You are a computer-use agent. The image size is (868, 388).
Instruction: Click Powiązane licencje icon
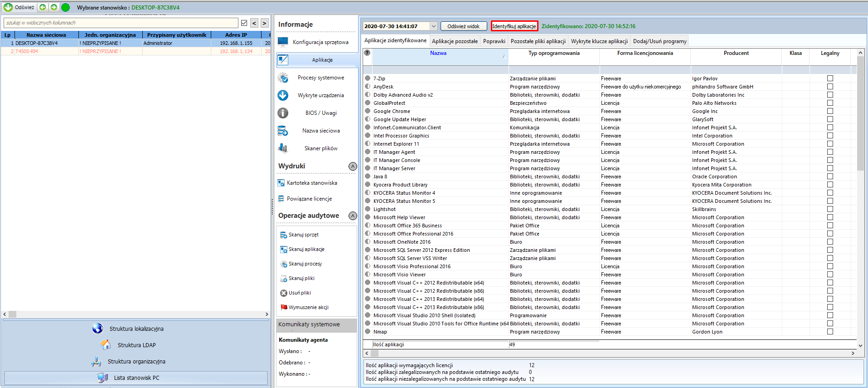(x=281, y=199)
